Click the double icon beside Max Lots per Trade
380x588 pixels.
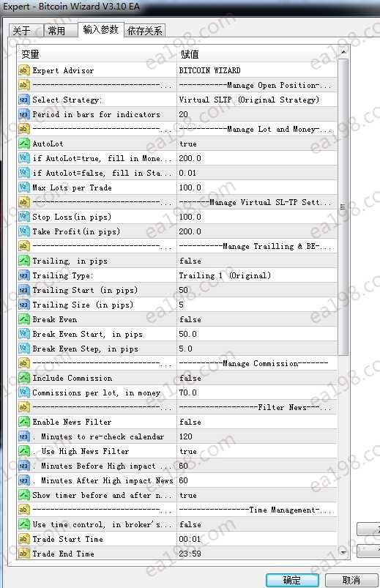(x=23, y=187)
